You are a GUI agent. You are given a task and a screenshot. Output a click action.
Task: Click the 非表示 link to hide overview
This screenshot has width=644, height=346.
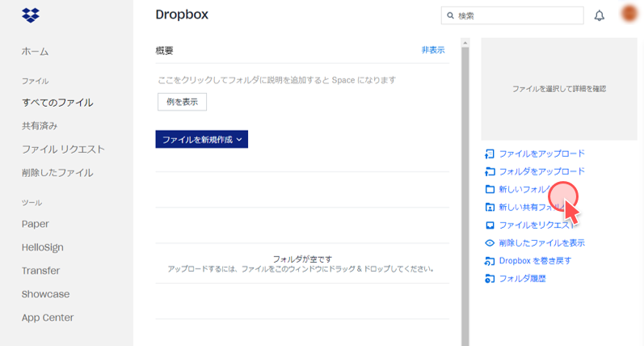point(433,50)
